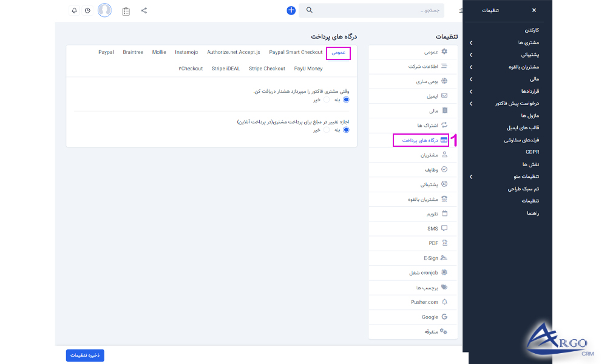Click the Google integration settings icon
Viewport: 607px width, 364px height.
click(x=444, y=317)
